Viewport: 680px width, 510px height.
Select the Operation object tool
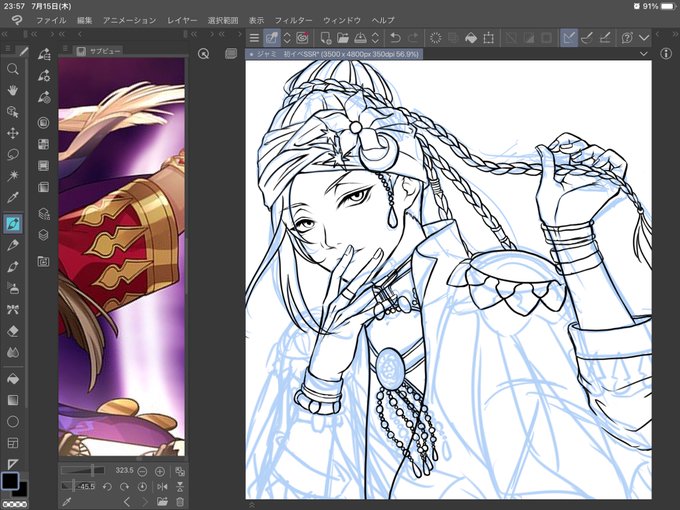point(13,112)
